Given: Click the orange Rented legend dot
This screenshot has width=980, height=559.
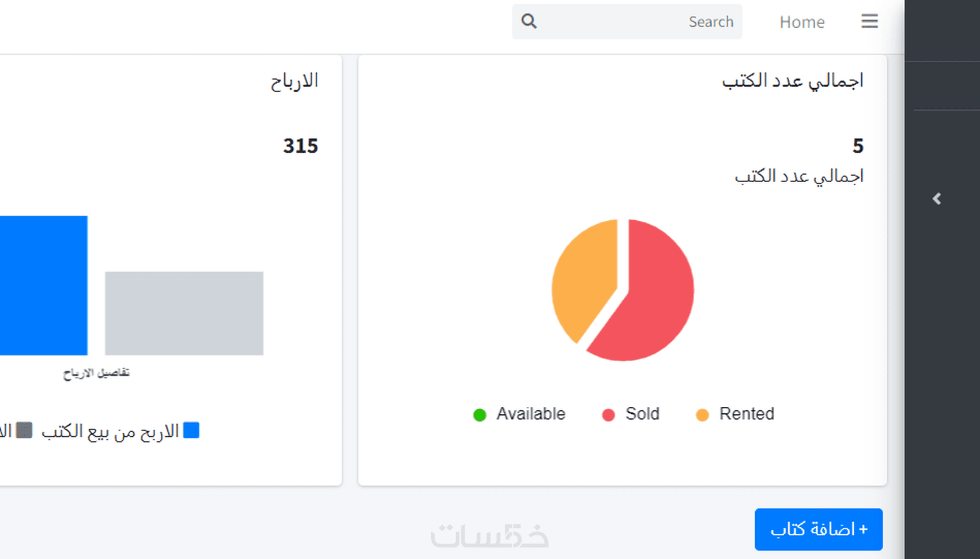Looking at the screenshot, I should coord(702,415).
